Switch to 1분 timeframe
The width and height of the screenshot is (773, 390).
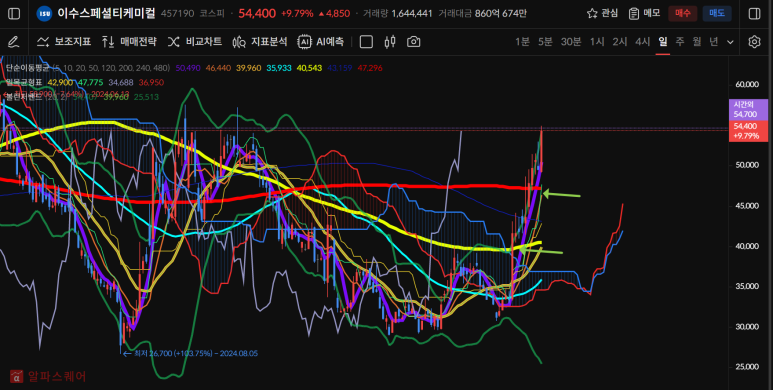(x=522, y=42)
